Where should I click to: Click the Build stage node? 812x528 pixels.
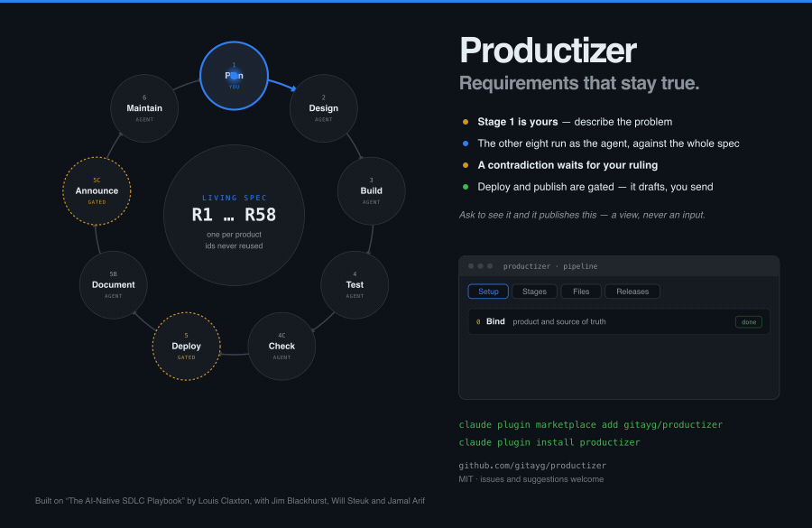click(372, 190)
